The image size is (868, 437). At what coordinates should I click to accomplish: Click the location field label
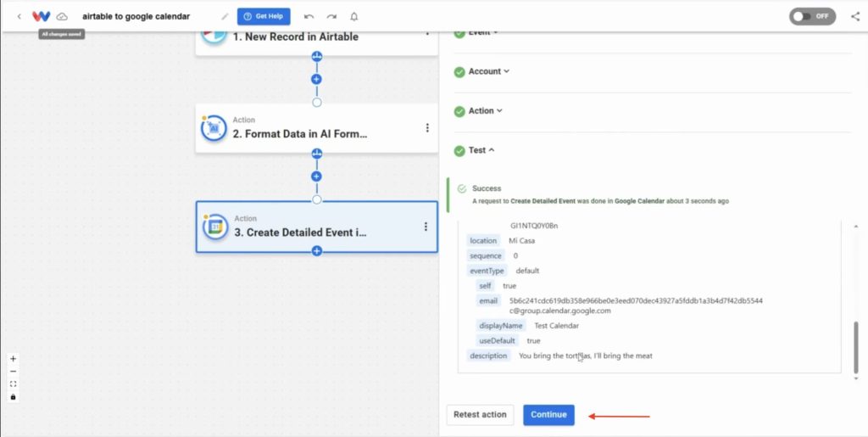(483, 241)
